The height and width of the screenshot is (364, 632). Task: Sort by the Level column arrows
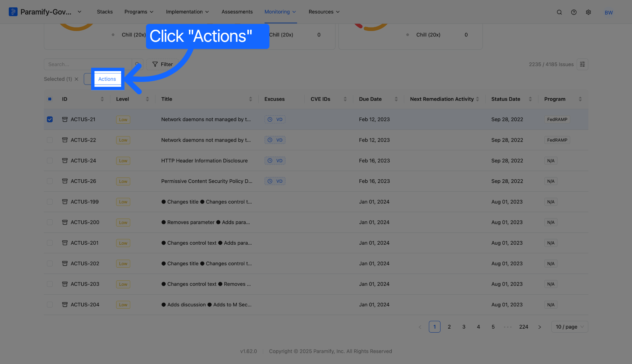147,99
